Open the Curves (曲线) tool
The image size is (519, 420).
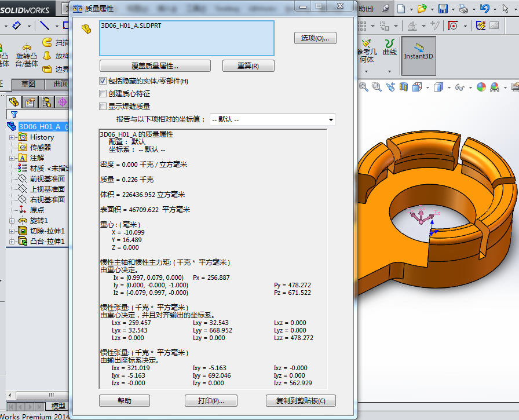point(390,48)
